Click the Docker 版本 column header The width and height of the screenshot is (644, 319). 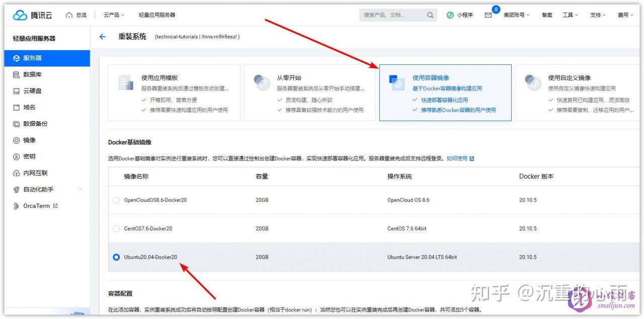click(536, 177)
